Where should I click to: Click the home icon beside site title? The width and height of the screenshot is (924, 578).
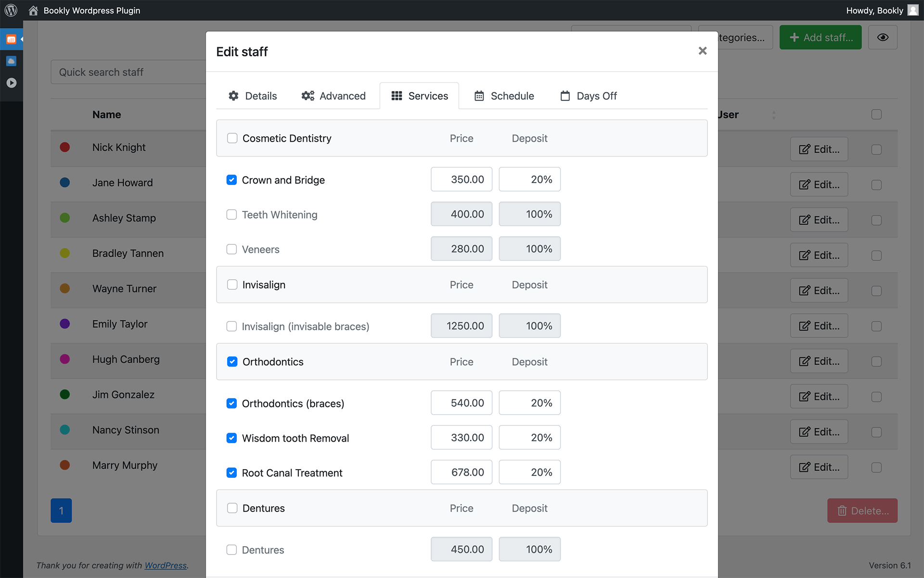point(33,11)
